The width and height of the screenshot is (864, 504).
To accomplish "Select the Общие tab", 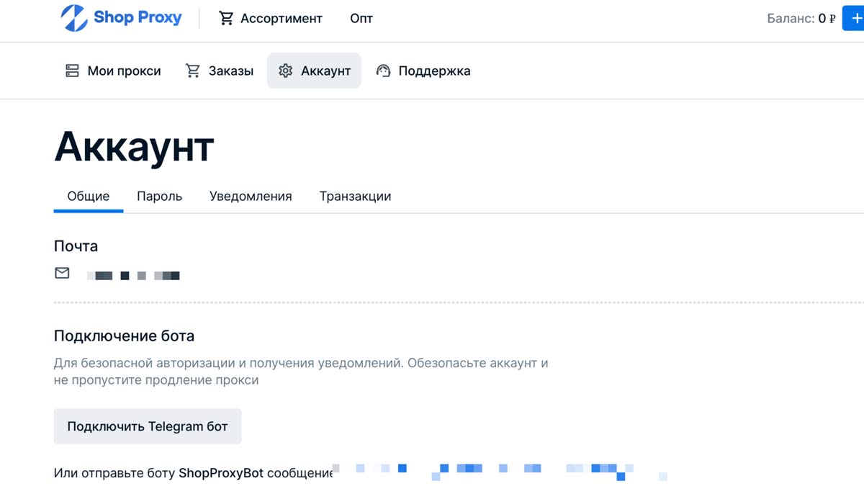I will pos(89,196).
